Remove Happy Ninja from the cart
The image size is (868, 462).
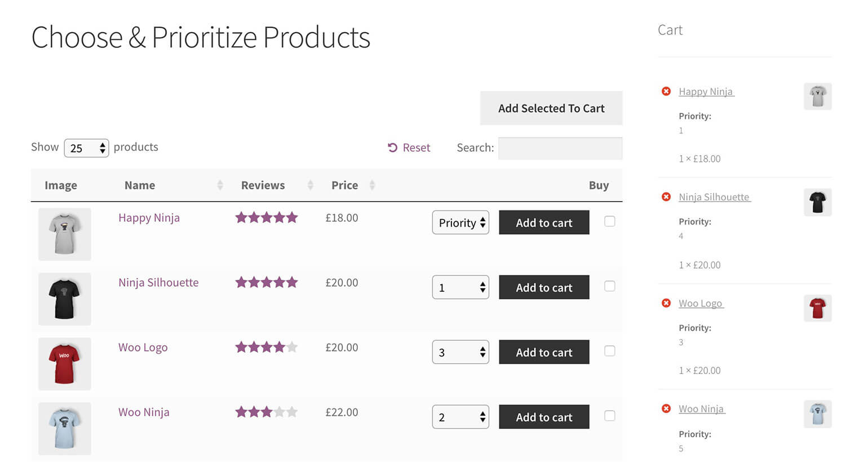(666, 91)
